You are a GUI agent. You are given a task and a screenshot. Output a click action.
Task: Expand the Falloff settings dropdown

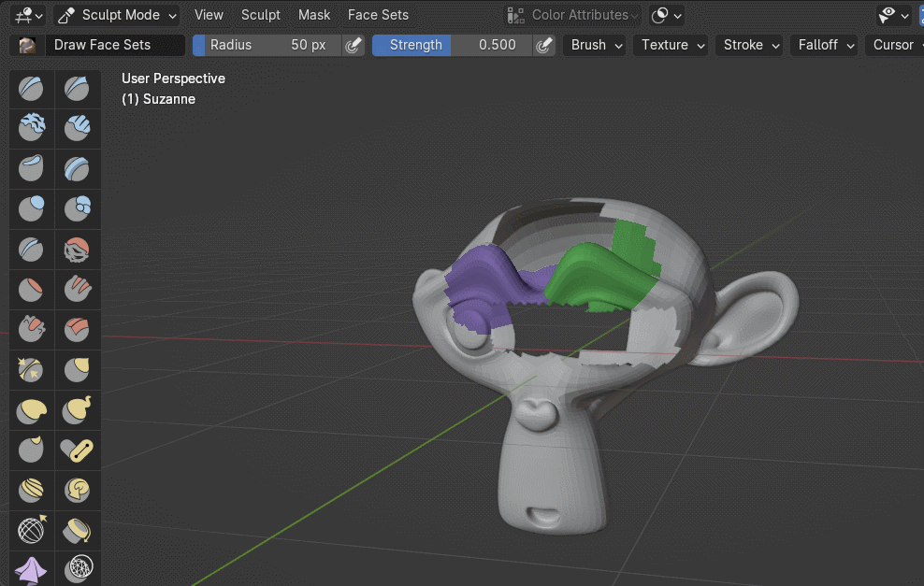(x=824, y=46)
